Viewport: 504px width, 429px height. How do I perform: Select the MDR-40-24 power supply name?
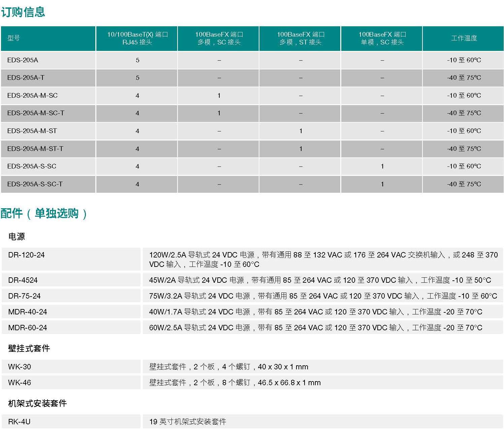(x=28, y=312)
